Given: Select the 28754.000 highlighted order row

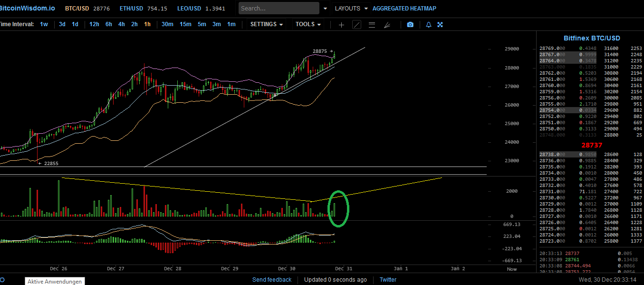Looking at the screenshot, I should [x=567, y=110].
